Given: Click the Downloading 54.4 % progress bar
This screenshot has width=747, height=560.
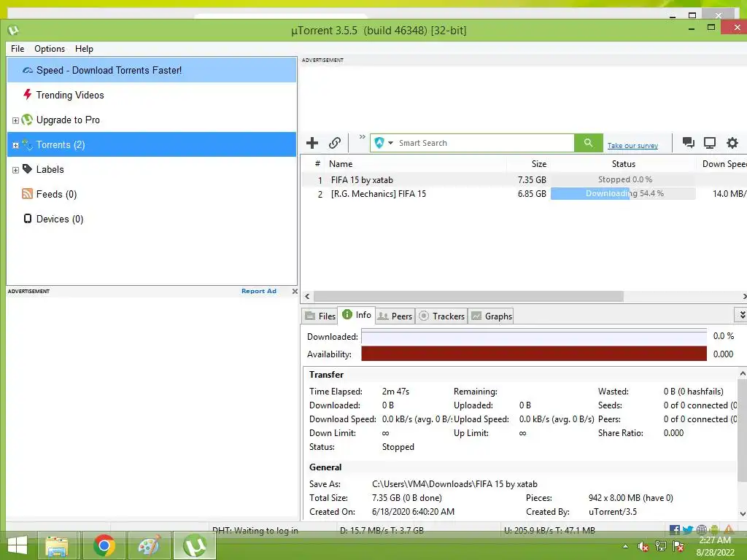Looking at the screenshot, I should 623,193.
